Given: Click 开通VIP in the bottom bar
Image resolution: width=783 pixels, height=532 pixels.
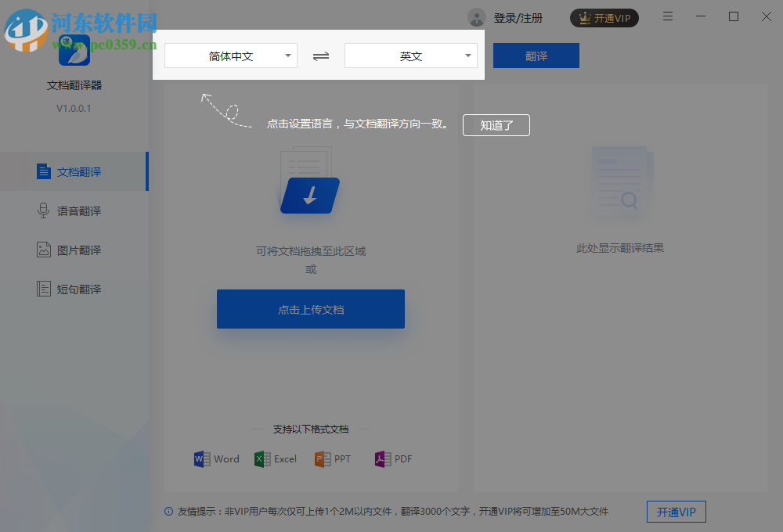Looking at the screenshot, I should (x=676, y=512).
